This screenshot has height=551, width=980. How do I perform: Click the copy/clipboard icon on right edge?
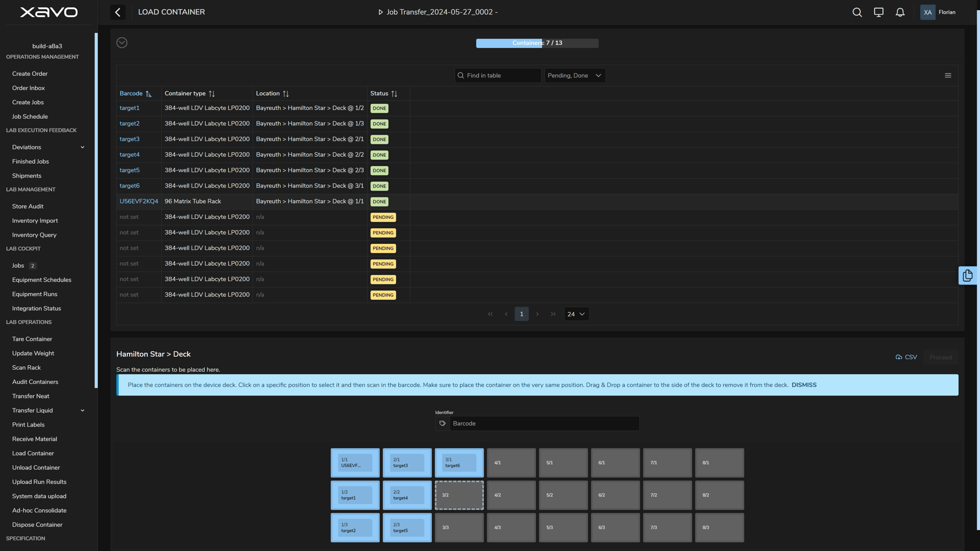coord(968,275)
